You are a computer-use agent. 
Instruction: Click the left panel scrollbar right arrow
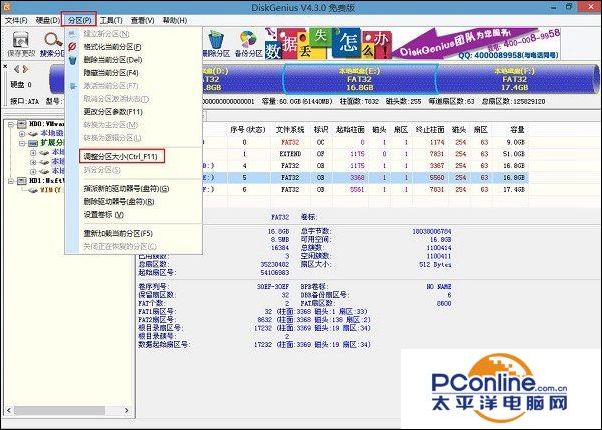click(x=126, y=410)
